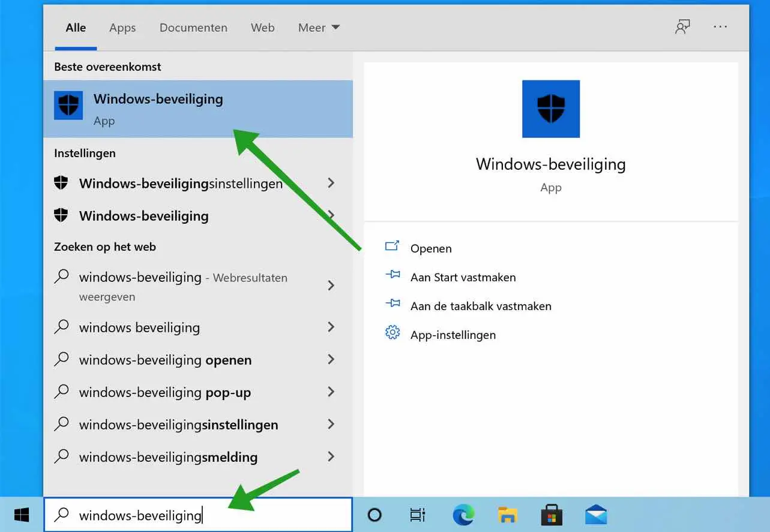Click large Windows-beveiliging shield tile in preview pane
This screenshot has height=532, width=770.
(x=551, y=109)
